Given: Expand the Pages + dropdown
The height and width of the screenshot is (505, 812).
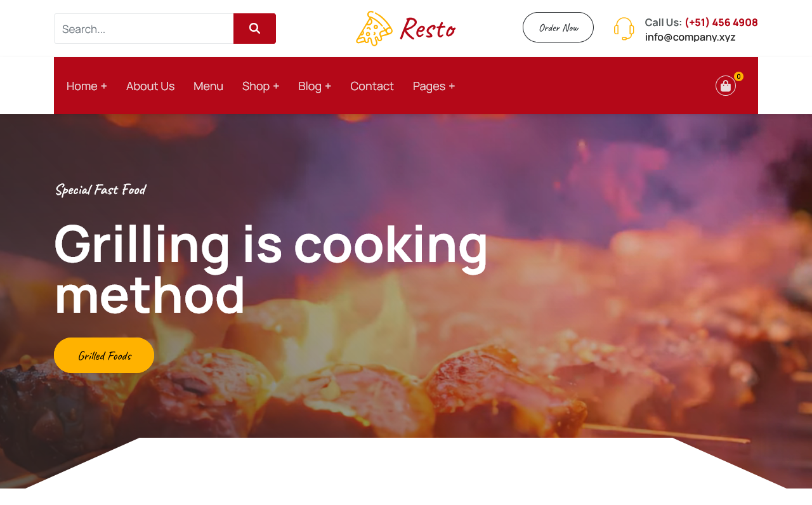Looking at the screenshot, I should pos(434,86).
